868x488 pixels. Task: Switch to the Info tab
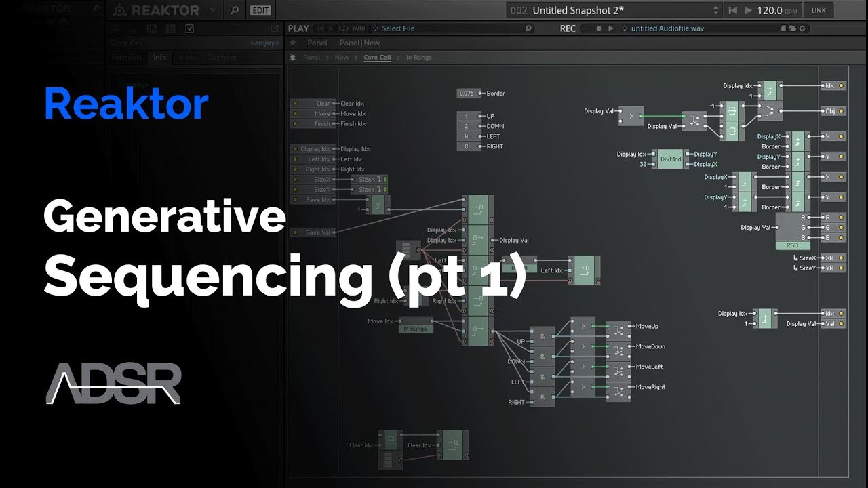click(x=160, y=58)
